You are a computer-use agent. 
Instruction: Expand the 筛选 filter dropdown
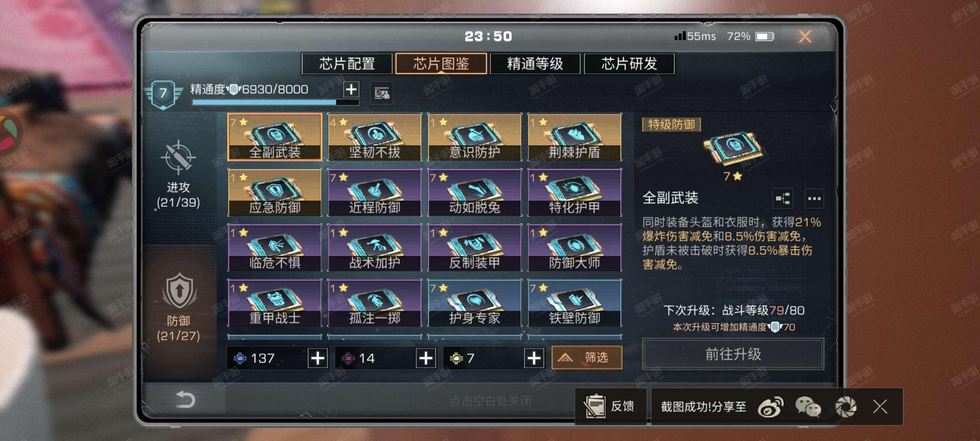tap(586, 357)
